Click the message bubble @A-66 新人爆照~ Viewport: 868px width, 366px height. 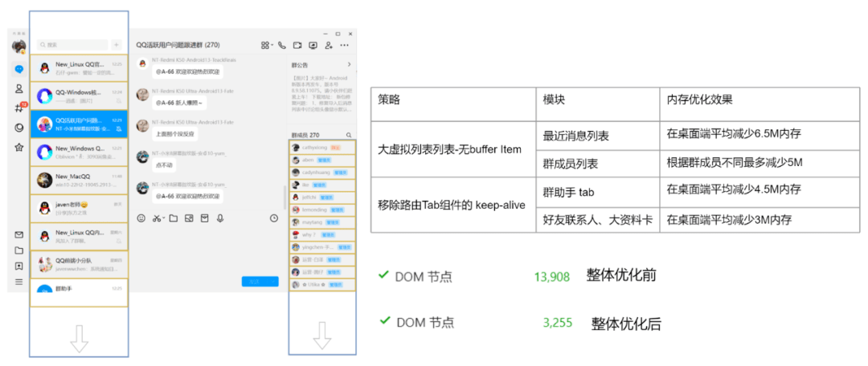coord(178,103)
